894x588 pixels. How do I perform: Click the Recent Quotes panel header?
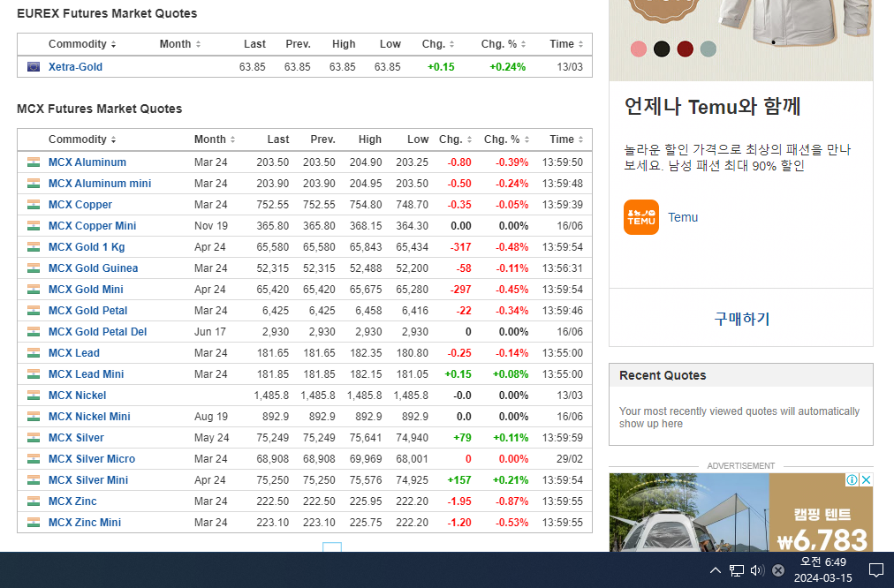740,375
